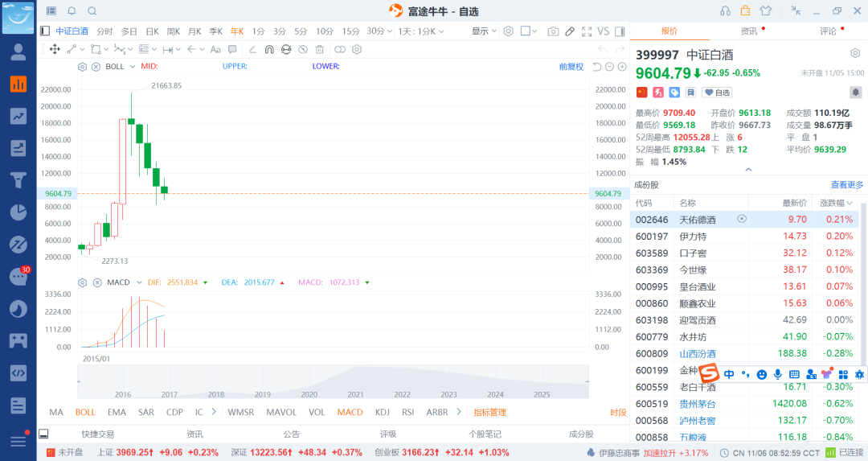
Task: Click the timeline navigator right arrow handle
Action: click(x=587, y=382)
